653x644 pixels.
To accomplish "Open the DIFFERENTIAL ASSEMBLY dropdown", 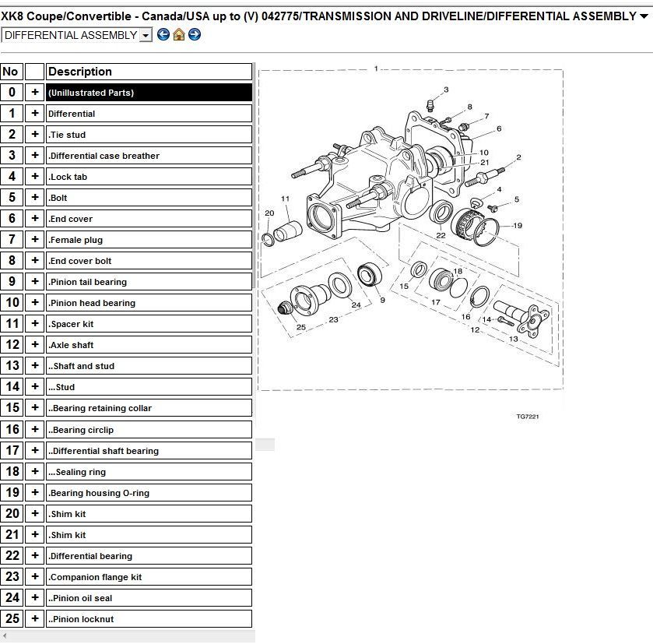I will point(146,35).
